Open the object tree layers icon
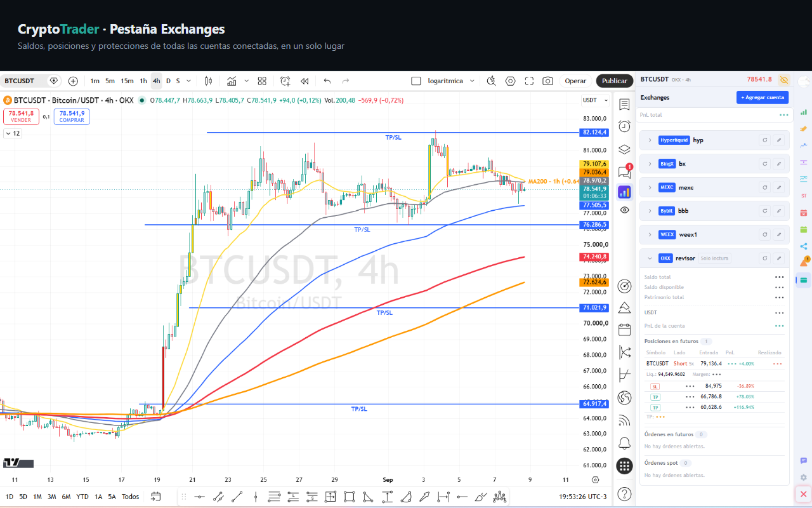This screenshot has height=508, width=812. [624, 149]
